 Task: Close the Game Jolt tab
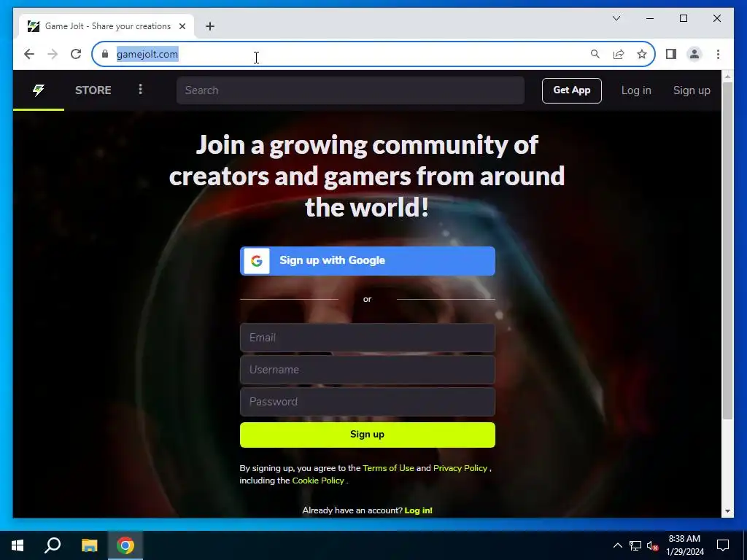[x=182, y=26]
